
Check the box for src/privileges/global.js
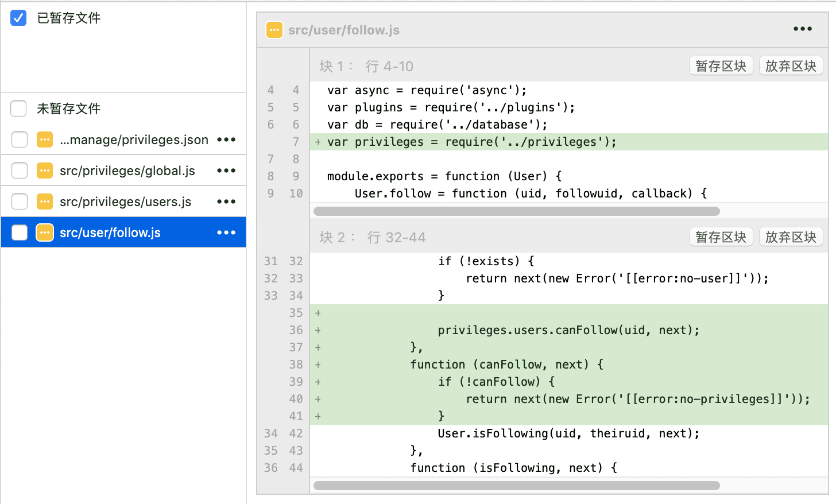[20, 170]
